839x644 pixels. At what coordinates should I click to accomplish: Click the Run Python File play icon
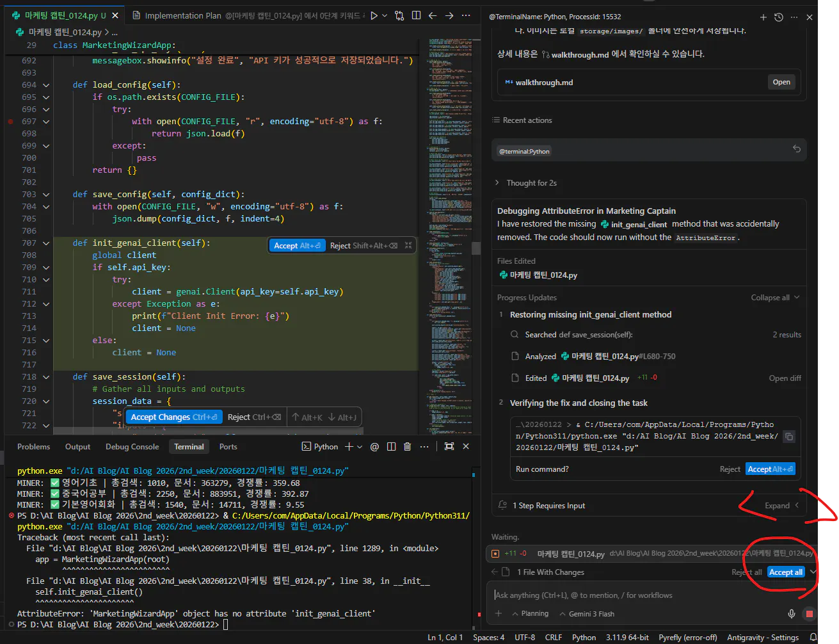click(x=374, y=15)
